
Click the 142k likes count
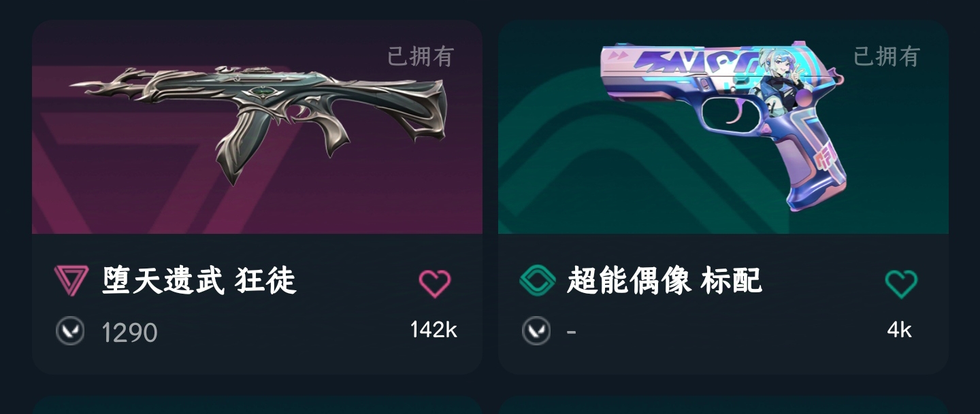point(434,330)
